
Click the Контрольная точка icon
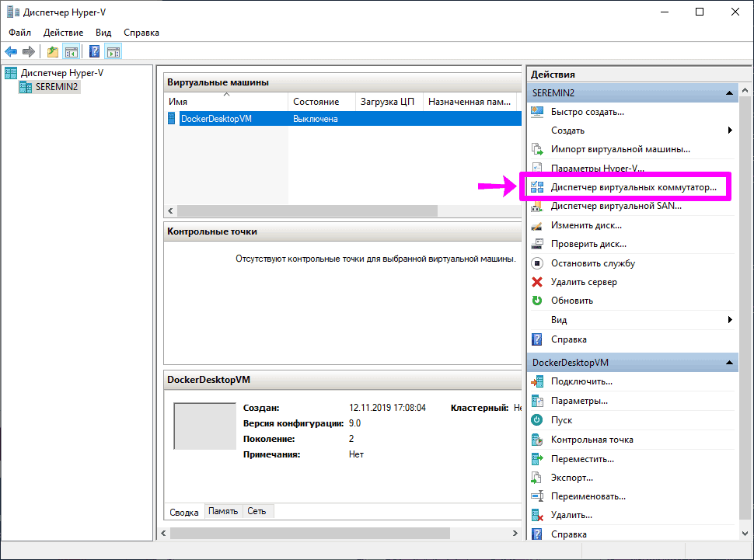(537, 440)
